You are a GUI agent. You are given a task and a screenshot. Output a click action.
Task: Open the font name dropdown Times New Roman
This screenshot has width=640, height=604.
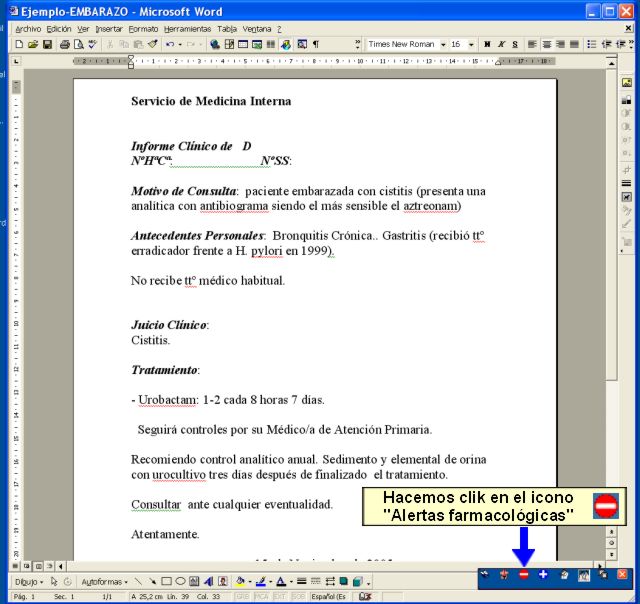tap(443, 44)
